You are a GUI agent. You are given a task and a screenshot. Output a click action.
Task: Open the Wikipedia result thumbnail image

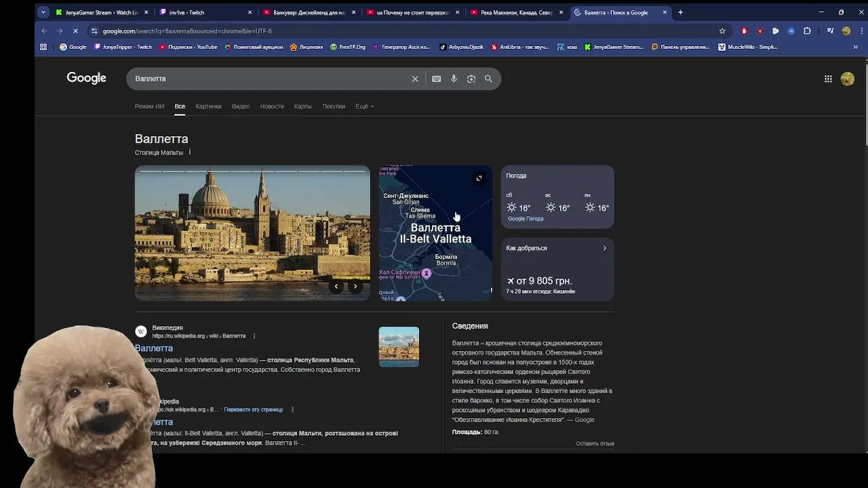[399, 347]
